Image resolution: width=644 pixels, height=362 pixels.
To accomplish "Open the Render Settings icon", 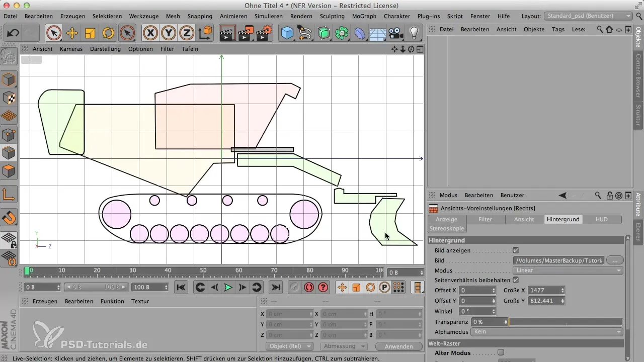I will 264,33.
